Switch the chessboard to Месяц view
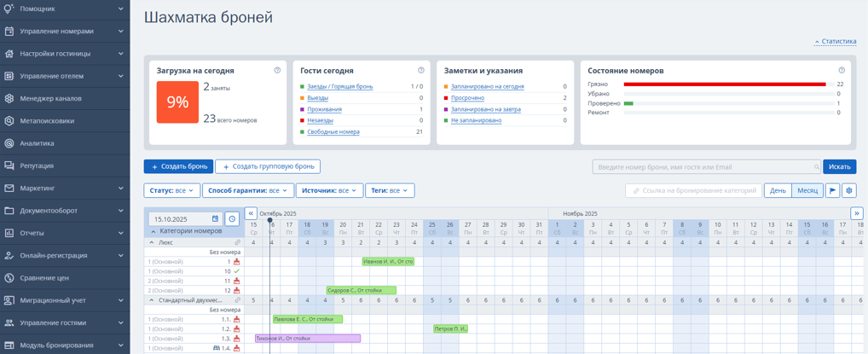 [807, 190]
